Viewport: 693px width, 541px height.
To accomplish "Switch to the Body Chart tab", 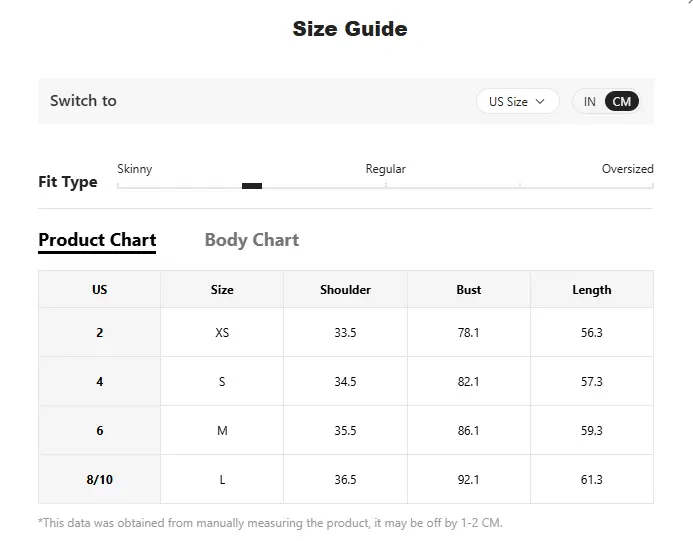I will pyautogui.click(x=251, y=240).
